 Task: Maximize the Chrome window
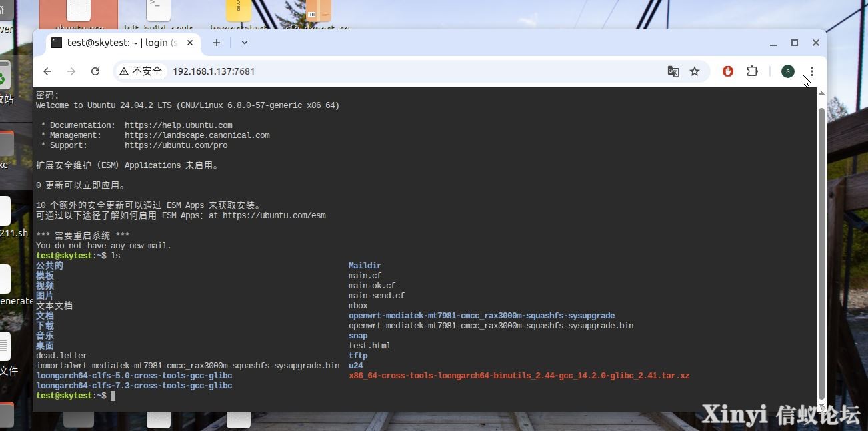click(795, 43)
